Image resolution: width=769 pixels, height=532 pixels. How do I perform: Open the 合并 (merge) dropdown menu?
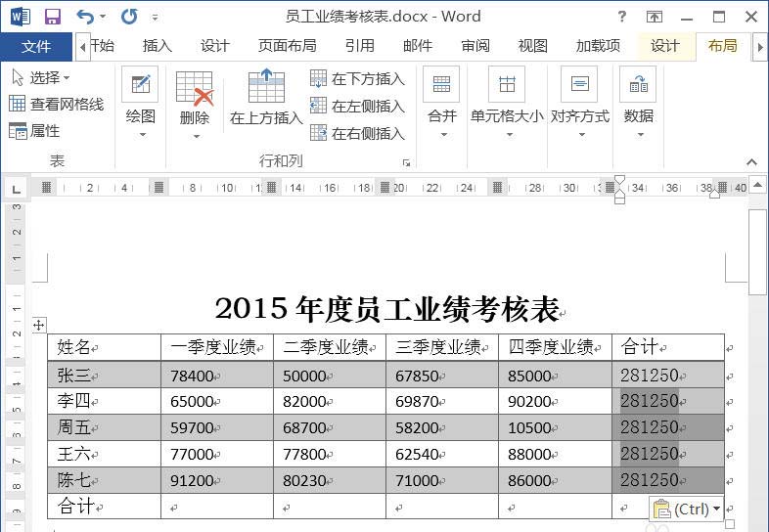[442, 135]
